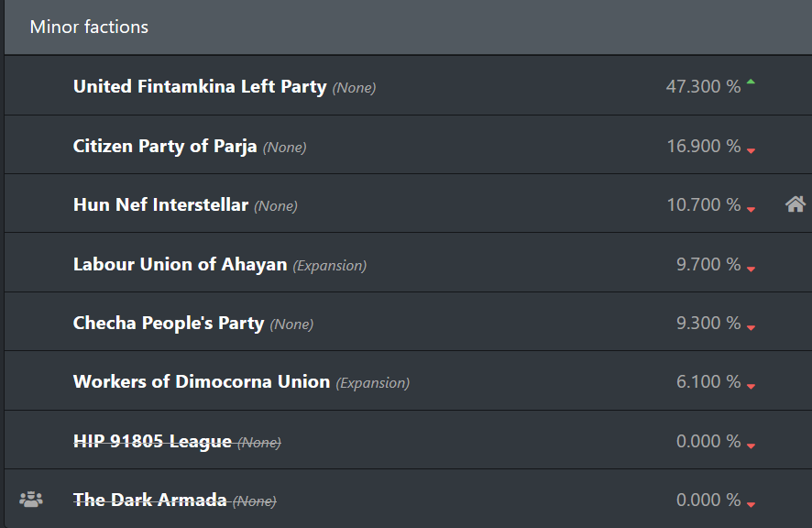Click the red down arrow beside 9.700 %
This screenshot has height=528, width=812.
point(751,269)
